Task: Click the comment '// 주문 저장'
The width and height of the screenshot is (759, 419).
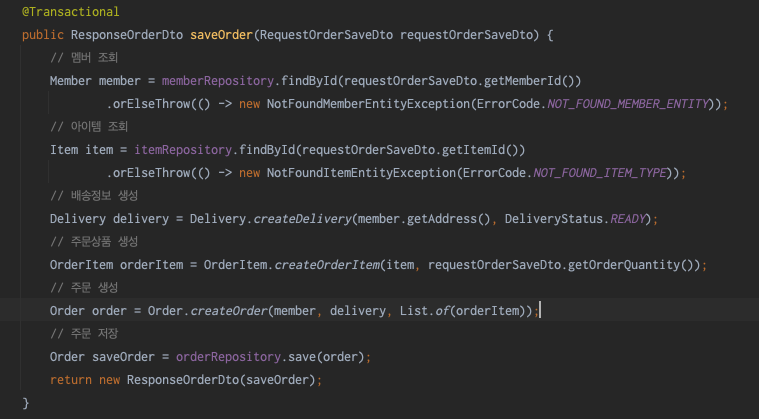Action: [x=84, y=334]
